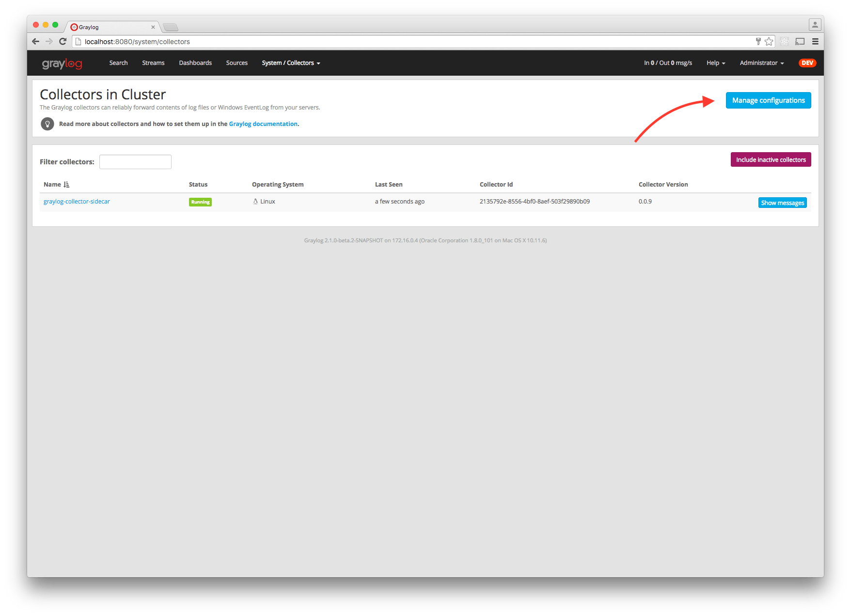Image resolution: width=851 pixels, height=616 pixels.
Task: Click the In 0 / Out 0 msg/s indicator
Action: click(668, 63)
